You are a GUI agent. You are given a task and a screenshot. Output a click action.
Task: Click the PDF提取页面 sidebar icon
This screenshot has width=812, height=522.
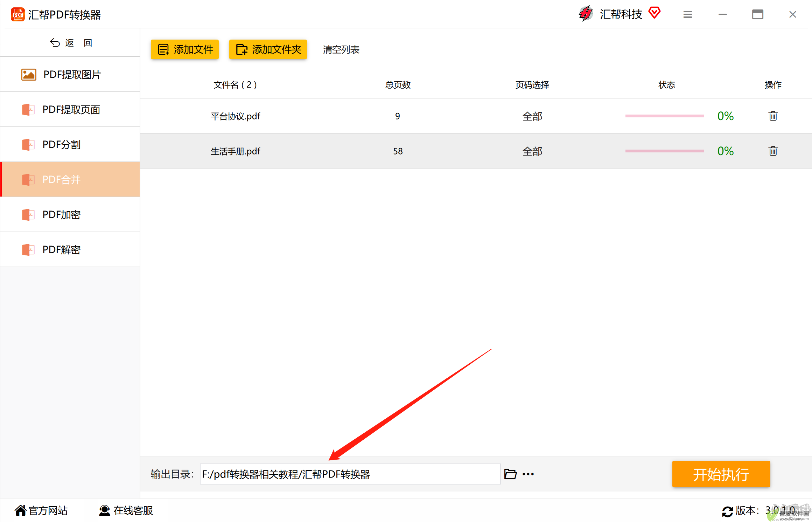pyautogui.click(x=28, y=110)
